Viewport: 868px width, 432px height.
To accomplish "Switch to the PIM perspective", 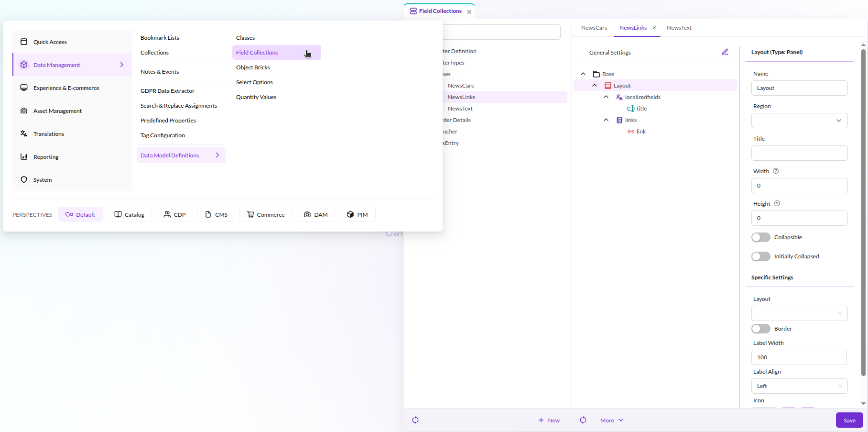I will (357, 214).
